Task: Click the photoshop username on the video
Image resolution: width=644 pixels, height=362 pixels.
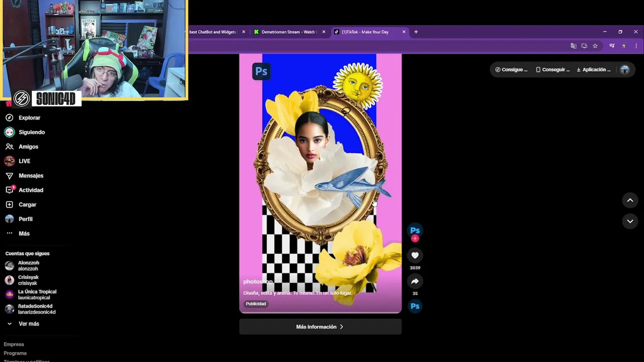Action: 258,282
